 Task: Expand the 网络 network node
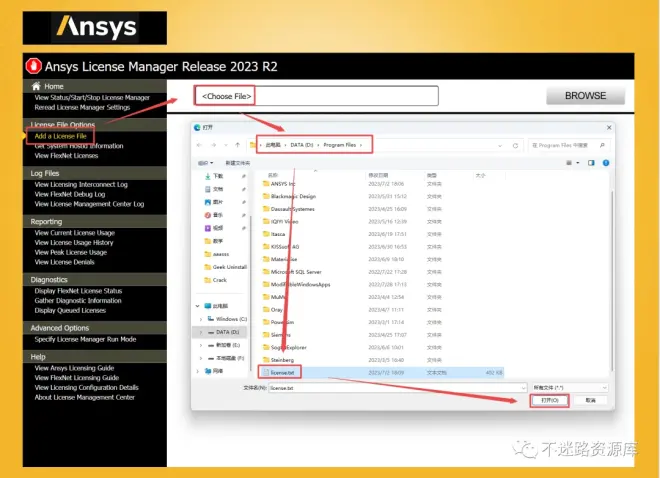[197, 371]
